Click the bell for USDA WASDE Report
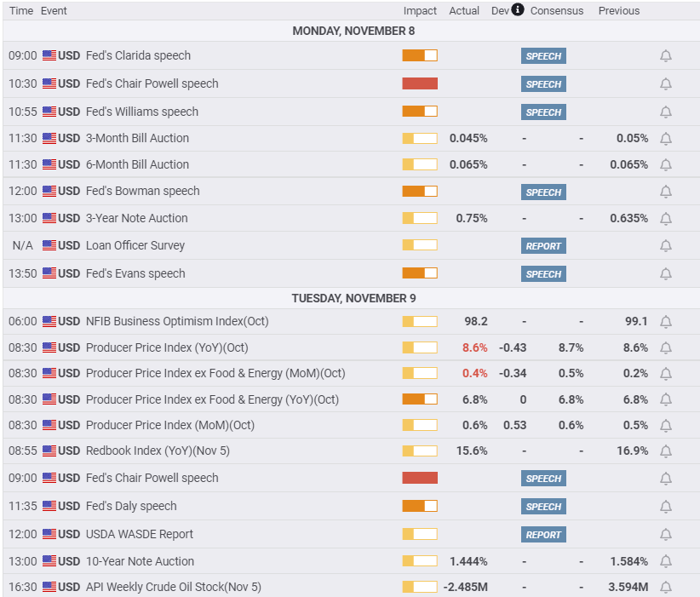700x597 pixels. pyautogui.click(x=666, y=535)
